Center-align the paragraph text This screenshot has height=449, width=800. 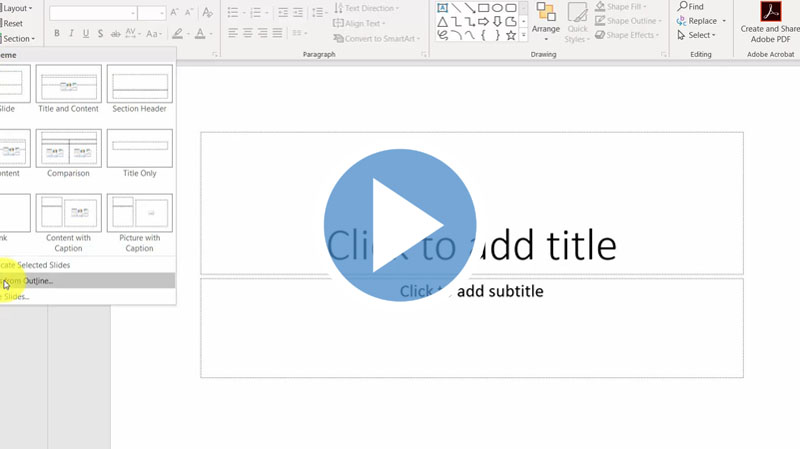[247, 33]
